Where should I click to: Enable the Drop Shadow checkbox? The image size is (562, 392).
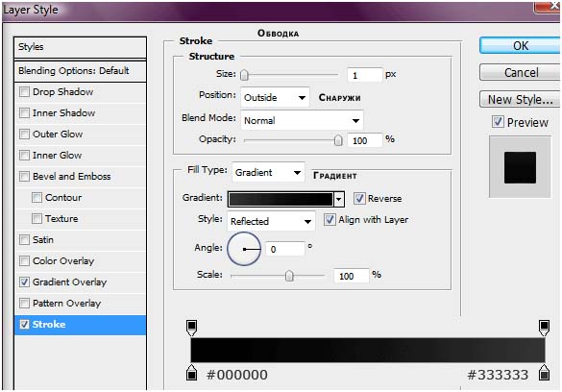coord(24,91)
